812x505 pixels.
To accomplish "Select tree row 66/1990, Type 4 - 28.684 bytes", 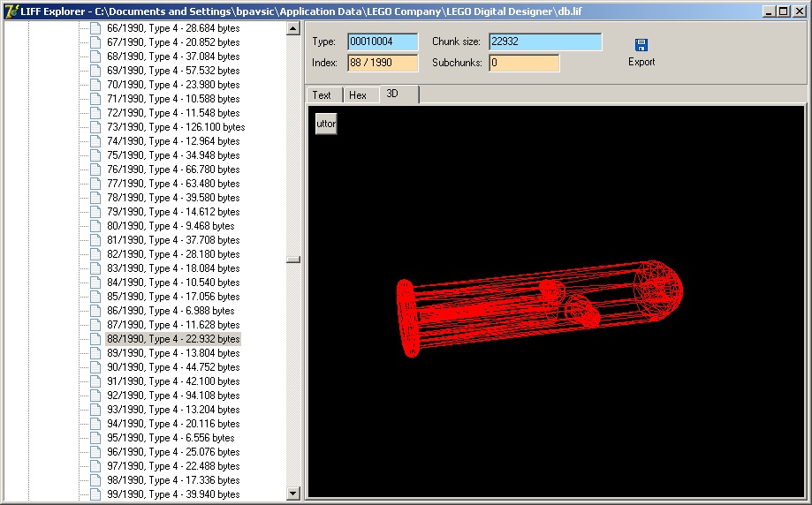I will click(173, 28).
